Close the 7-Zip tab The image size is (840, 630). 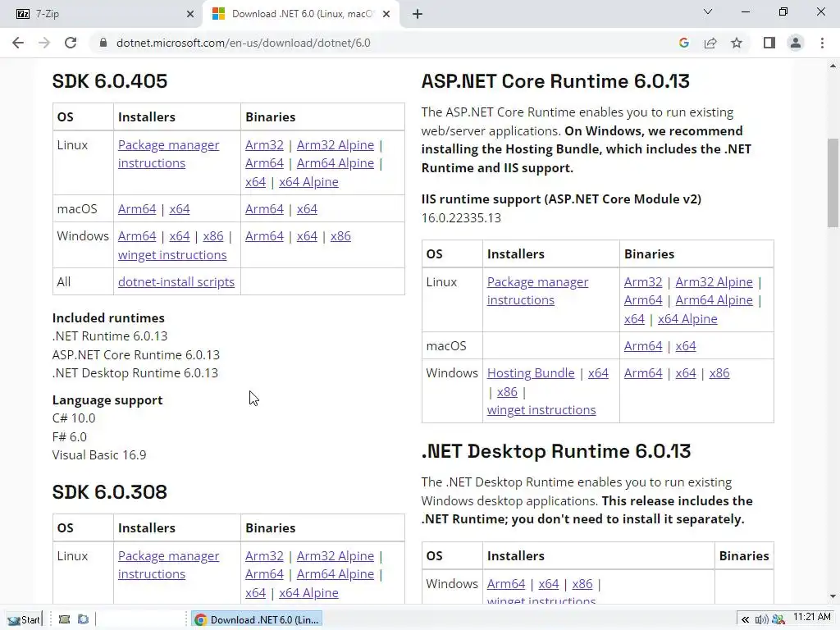tap(190, 14)
